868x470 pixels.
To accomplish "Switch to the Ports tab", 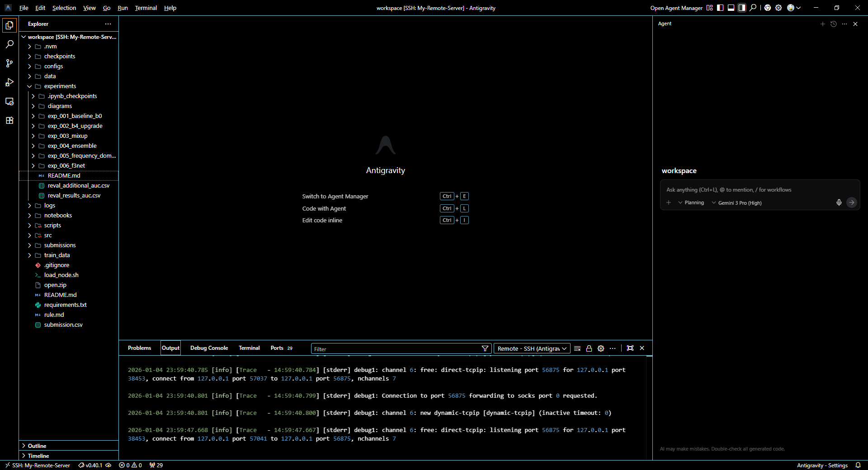I will [x=281, y=348].
